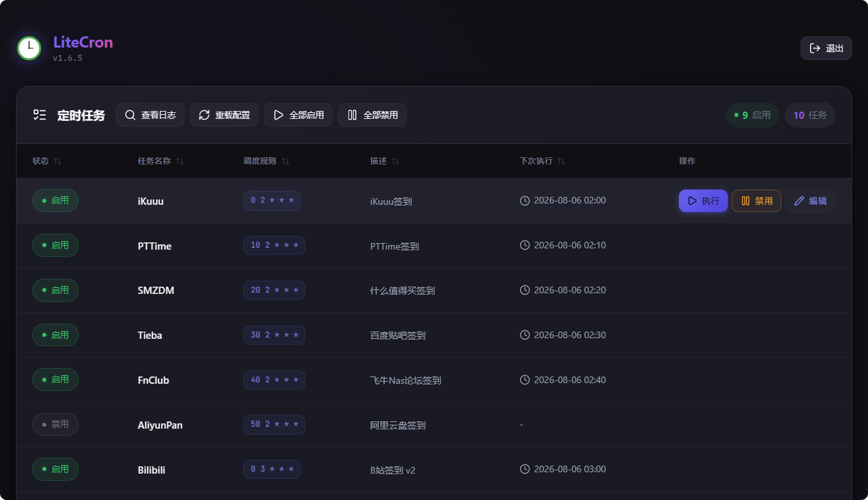Sort by 任务名称 column arrows
The image size is (868, 500).
(x=180, y=161)
